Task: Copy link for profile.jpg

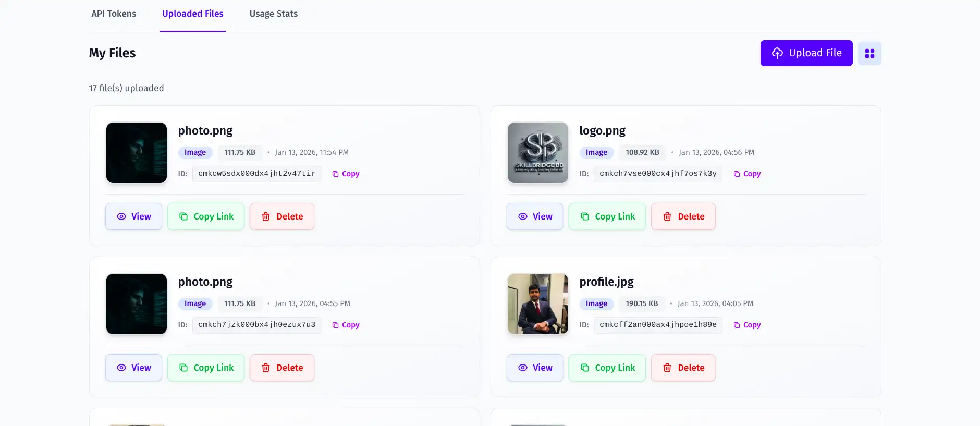Action: click(607, 368)
